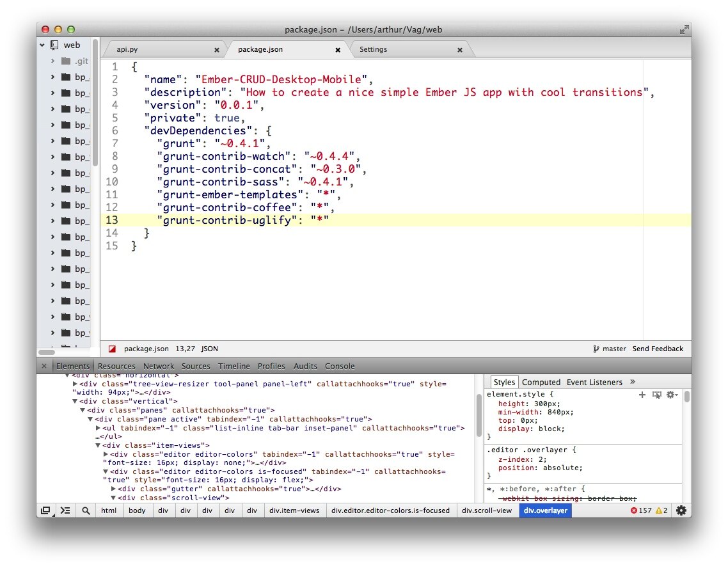This screenshot has height=568, width=728.
Task: Toggle element state icon in Styles pane
Action: click(x=656, y=395)
